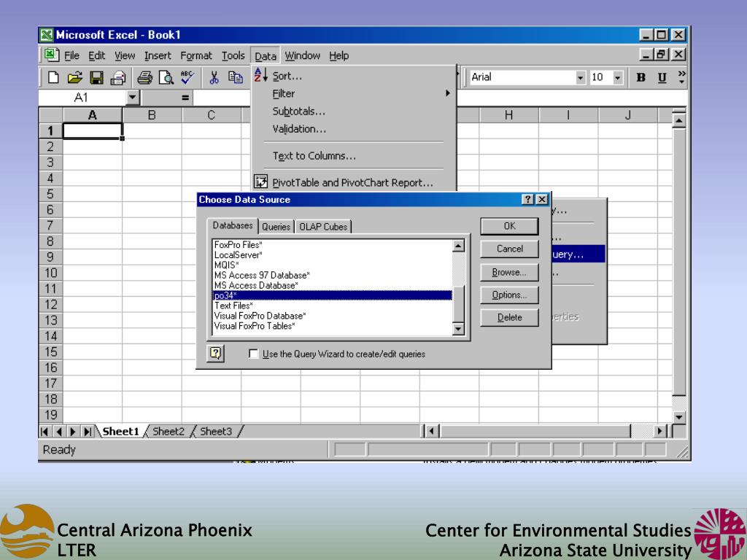Viewport: 747px width, 560px height.
Task: Click the Name Box showing A1
Action: point(82,98)
